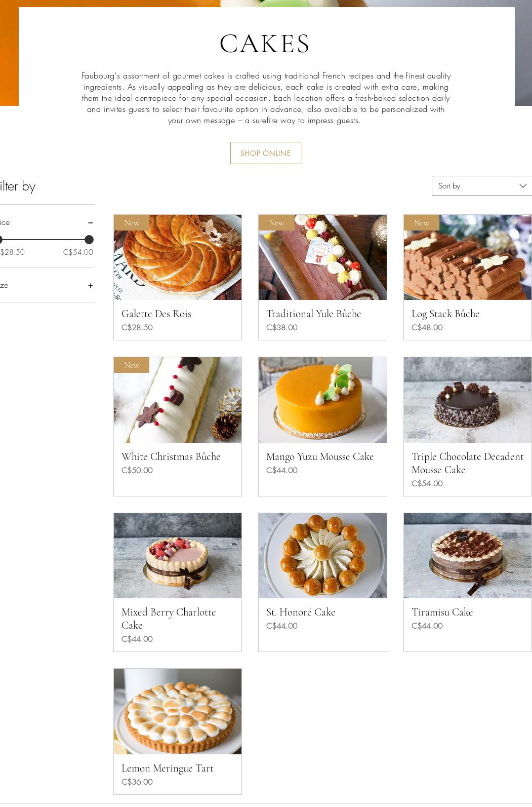Screen dimensions: 532x807
Task: Click the New badge on White Christmas Bûche
Action: pyautogui.click(x=132, y=365)
